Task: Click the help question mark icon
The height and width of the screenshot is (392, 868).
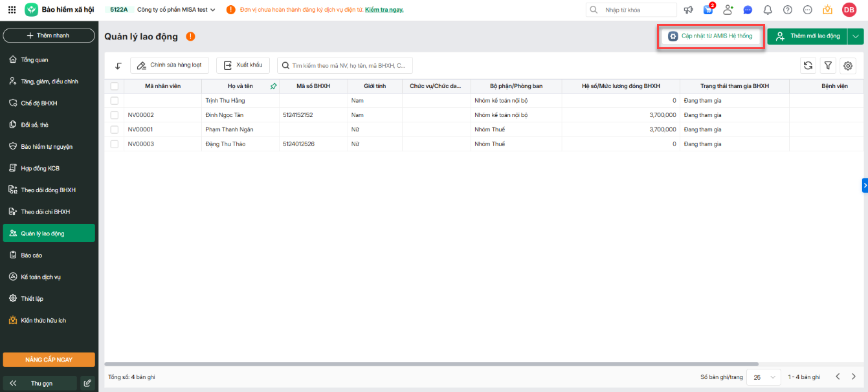Action: (788, 10)
